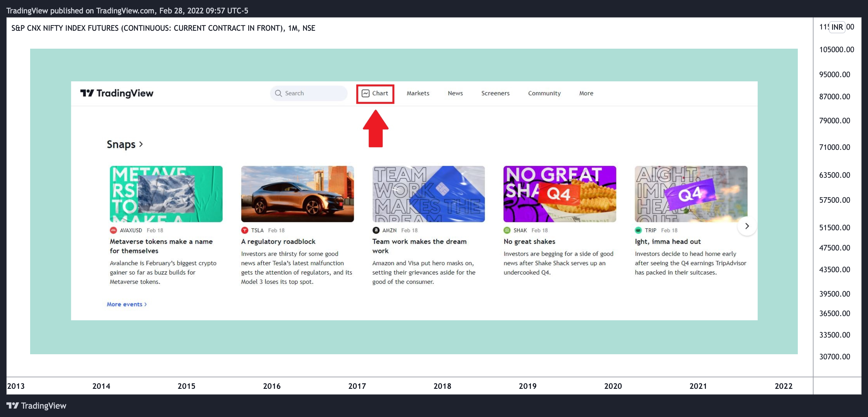This screenshot has width=868, height=417.
Task: Focus the Search input field
Action: click(309, 93)
